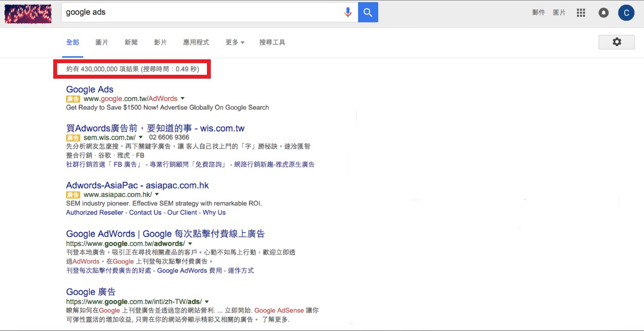
Task: Click the 約有 430,000,000 項結果 stats text
Action: [133, 69]
